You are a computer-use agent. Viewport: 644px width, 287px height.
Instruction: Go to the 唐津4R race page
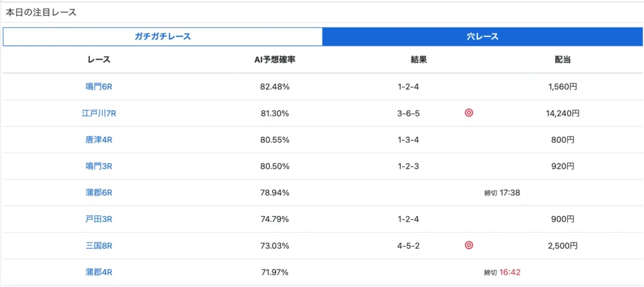(99, 140)
